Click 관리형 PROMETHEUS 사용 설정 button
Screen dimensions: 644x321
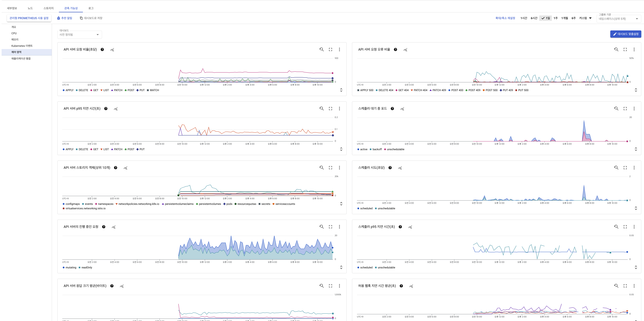(x=29, y=18)
